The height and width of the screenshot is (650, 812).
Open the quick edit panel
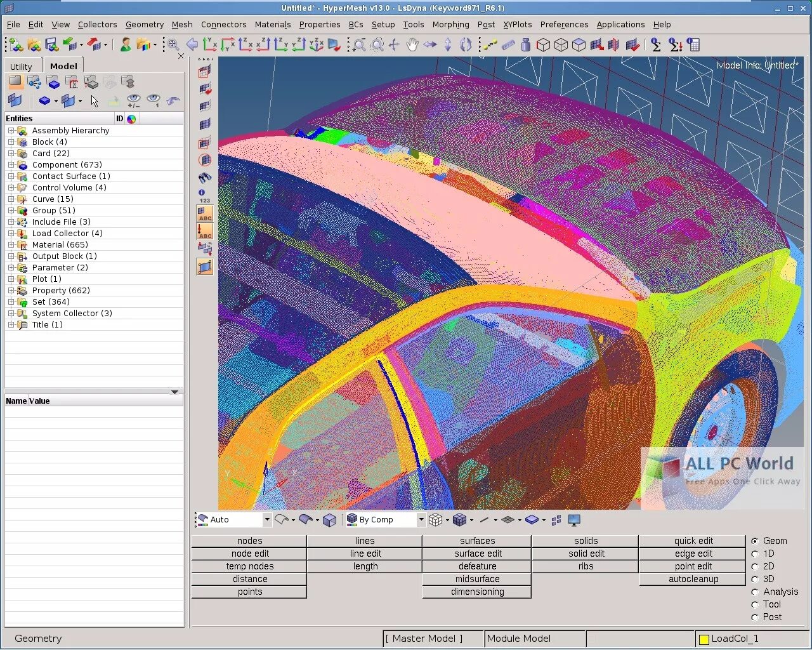pos(693,541)
